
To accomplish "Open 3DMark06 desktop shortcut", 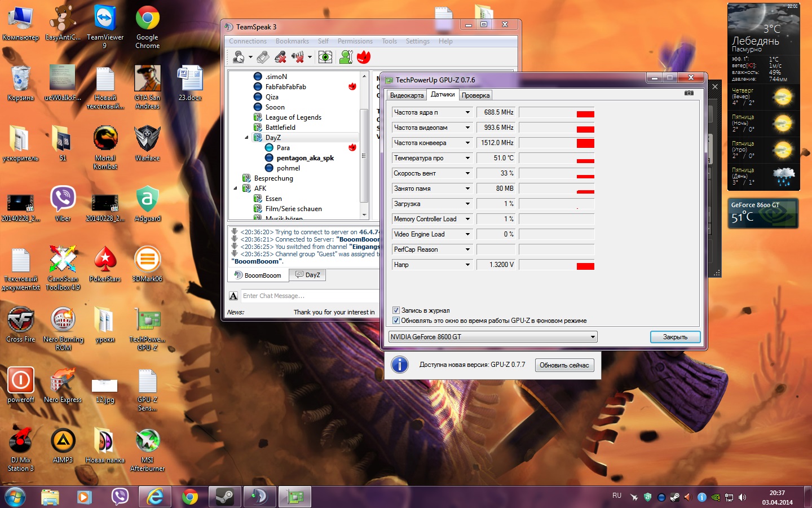I will click(x=147, y=264).
